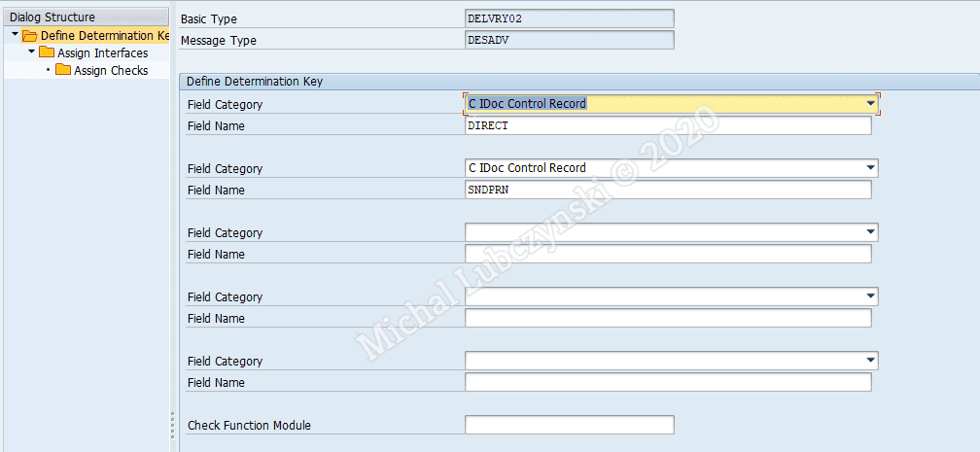
Task: Click the Define Determination Key group title
Action: tap(255, 82)
